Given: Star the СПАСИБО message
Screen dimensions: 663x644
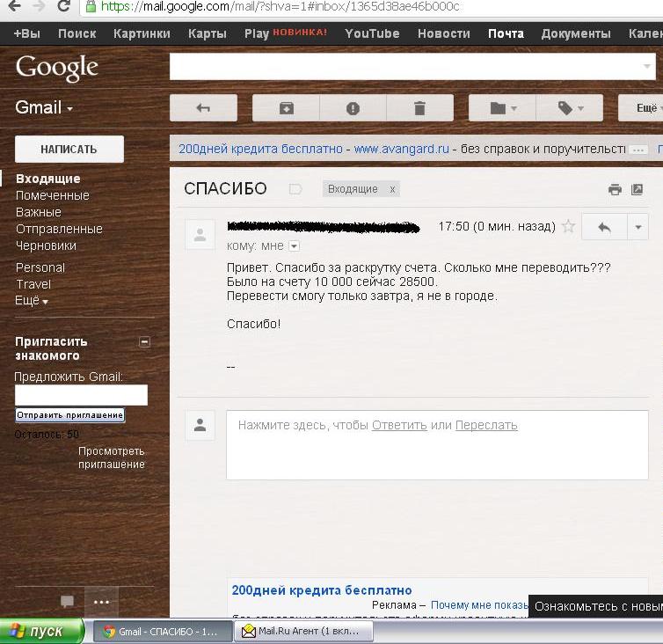Looking at the screenshot, I should [x=568, y=226].
